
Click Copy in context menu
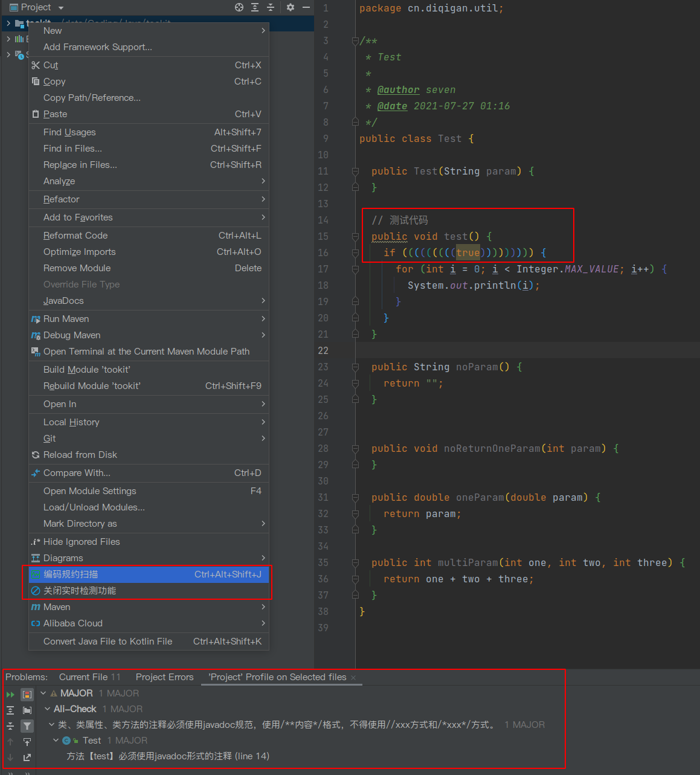[x=149, y=82]
